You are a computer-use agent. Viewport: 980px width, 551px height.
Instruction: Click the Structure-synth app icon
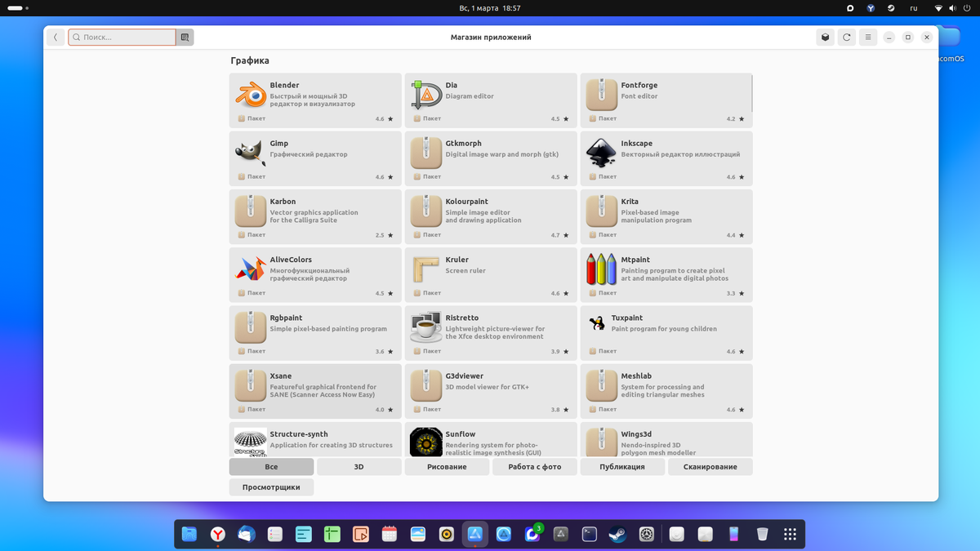pyautogui.click(x=251, y=442)
